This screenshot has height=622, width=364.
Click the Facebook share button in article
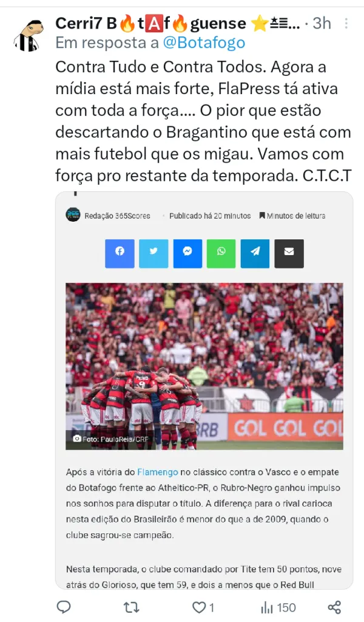(x=120, y=253)
